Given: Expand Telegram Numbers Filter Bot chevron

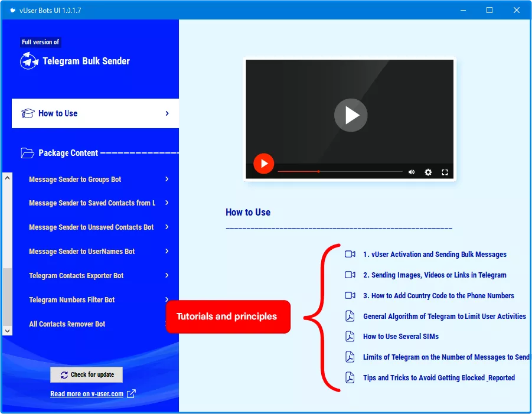Looking at the screenshot, I should 167,299.
